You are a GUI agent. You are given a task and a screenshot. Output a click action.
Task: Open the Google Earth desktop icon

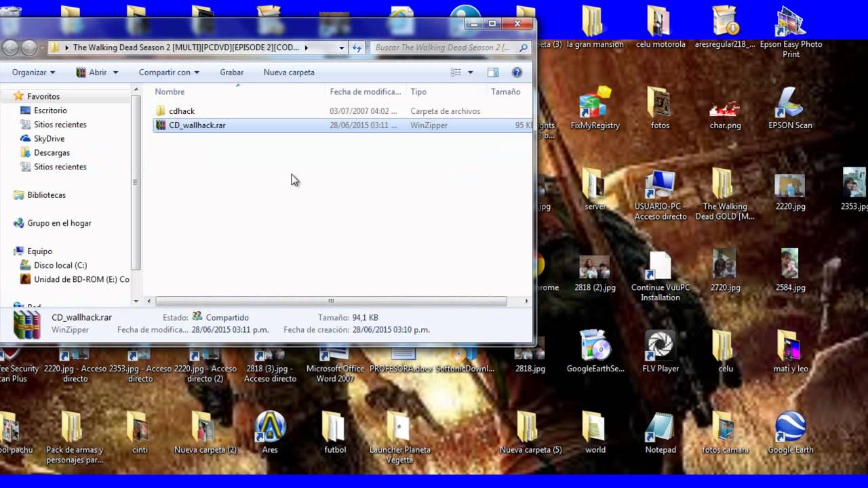point(790,432)
